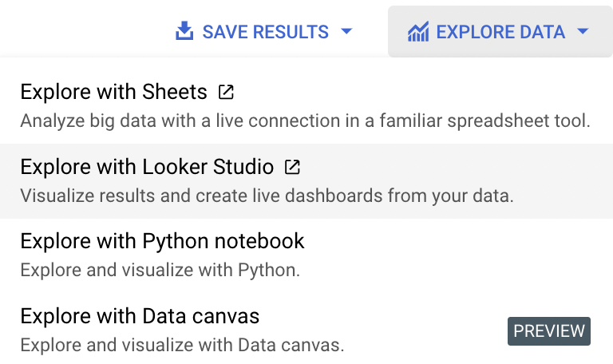This screenshot has width=613, height=364.
Task: Click the external link icon beside Looker Studio
Action: (293, 167)
